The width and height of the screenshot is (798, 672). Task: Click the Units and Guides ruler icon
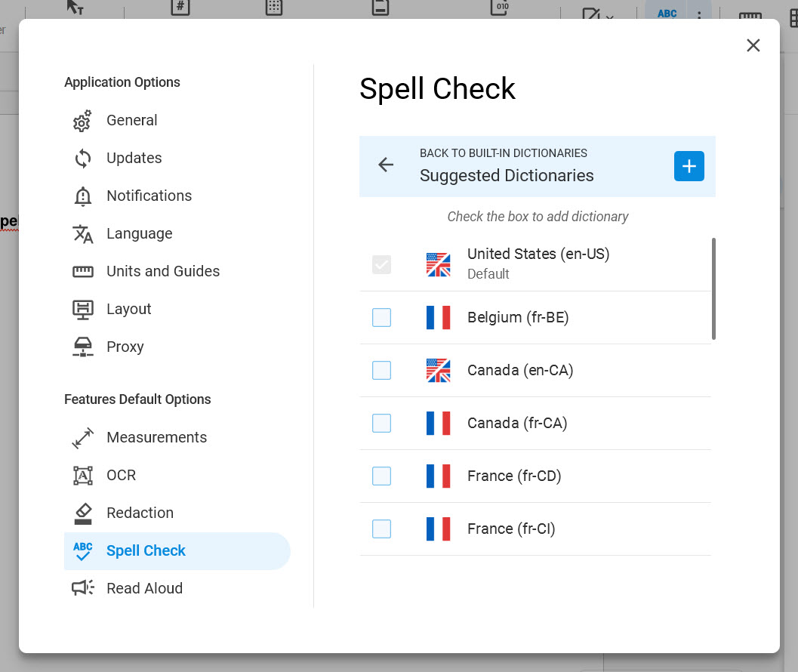coord(82,272)
